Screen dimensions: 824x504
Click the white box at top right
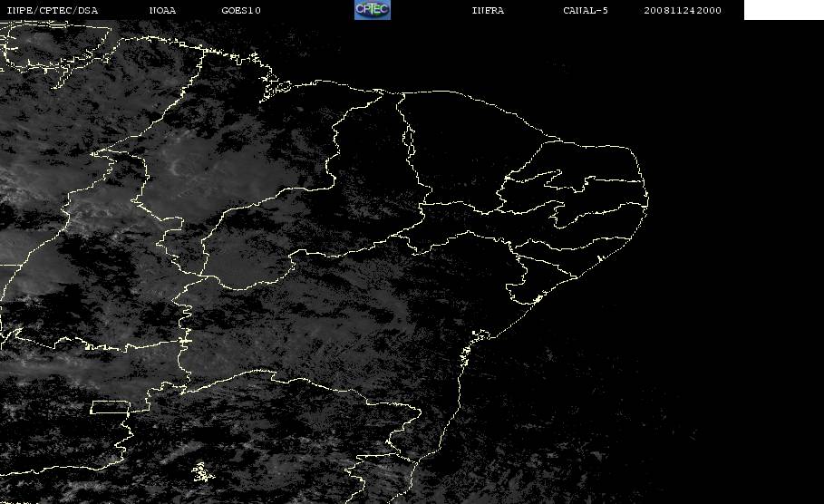[784, 10]
